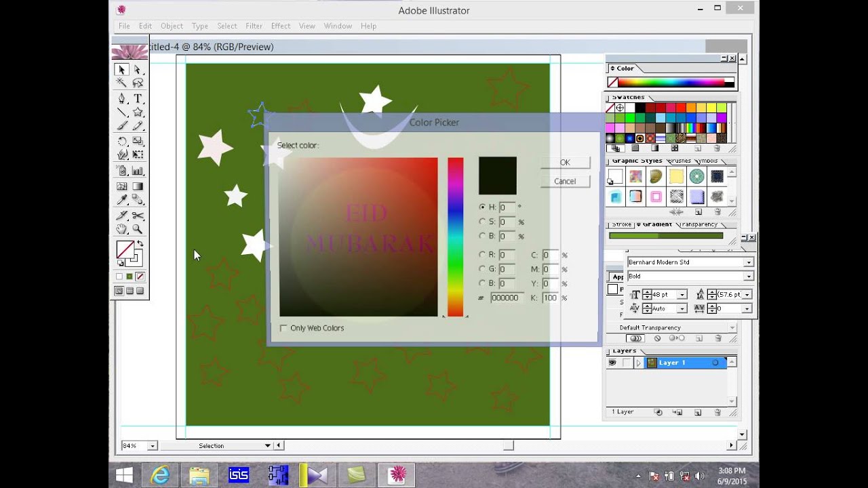Select the Lasso tool
This screenshot has width=868, height=488.
click(x=138, y=83)
